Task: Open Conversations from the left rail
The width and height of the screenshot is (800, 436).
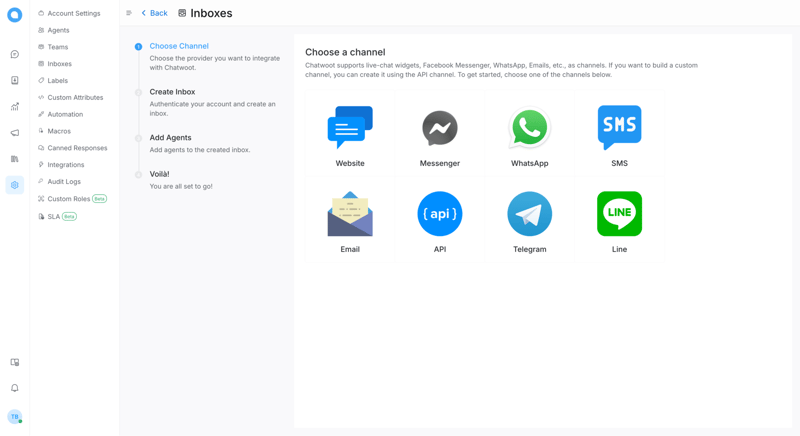Action: 15,54
